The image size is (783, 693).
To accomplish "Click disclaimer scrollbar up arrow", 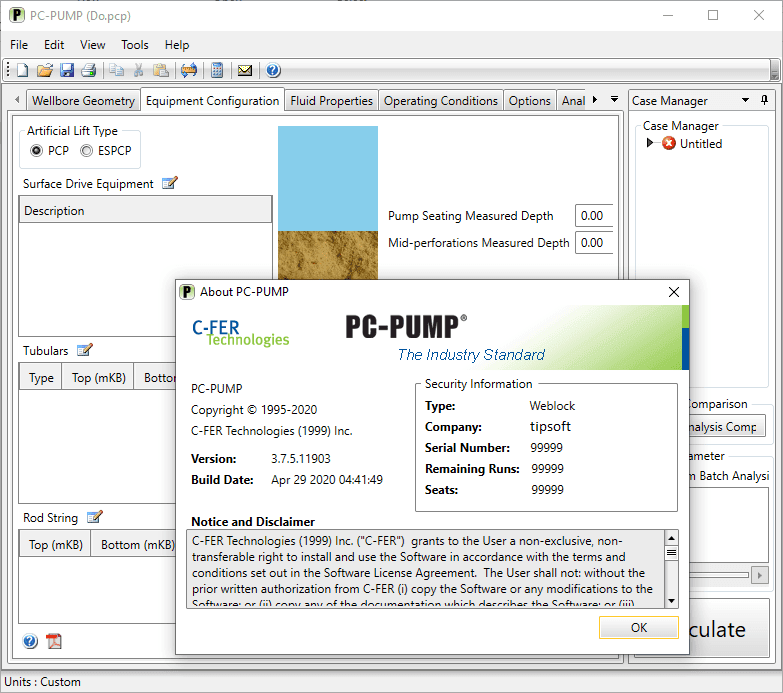I will coord(672,538).
